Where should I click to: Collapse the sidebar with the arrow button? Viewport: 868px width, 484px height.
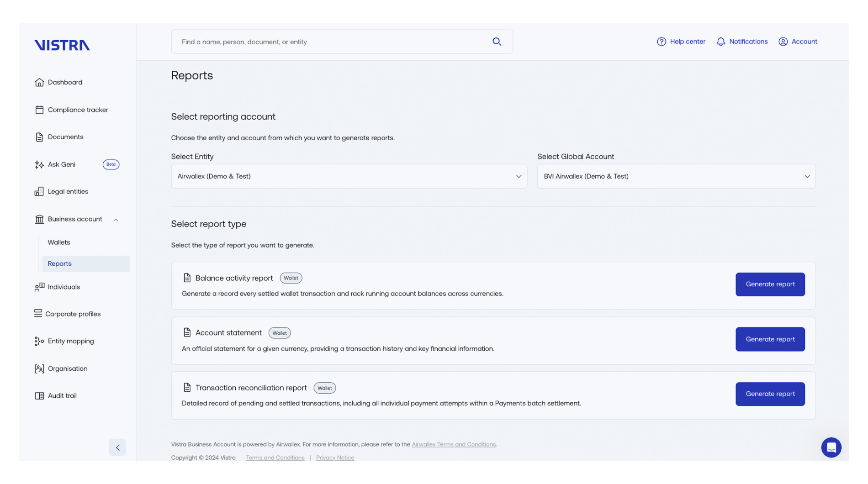point(117,447)
